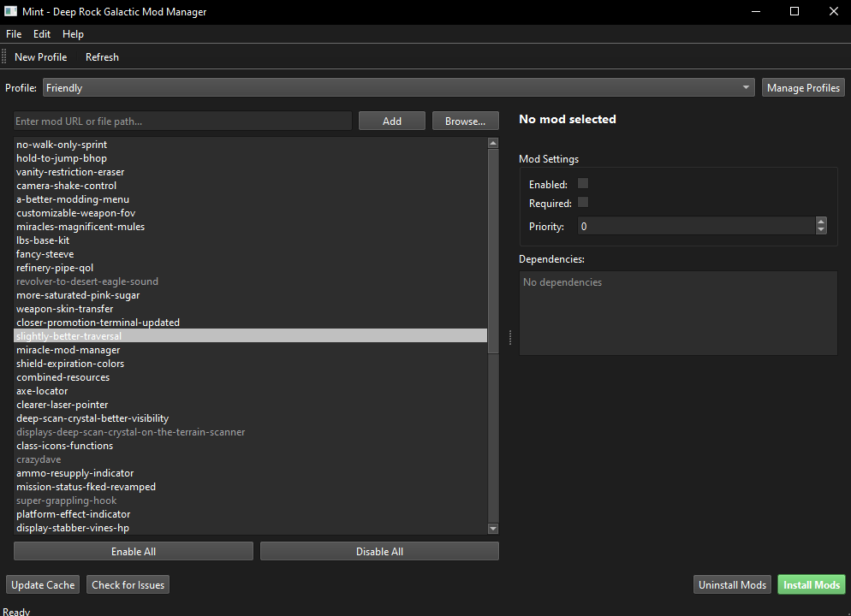Click Refresh in the toolbar

[102, 57]
